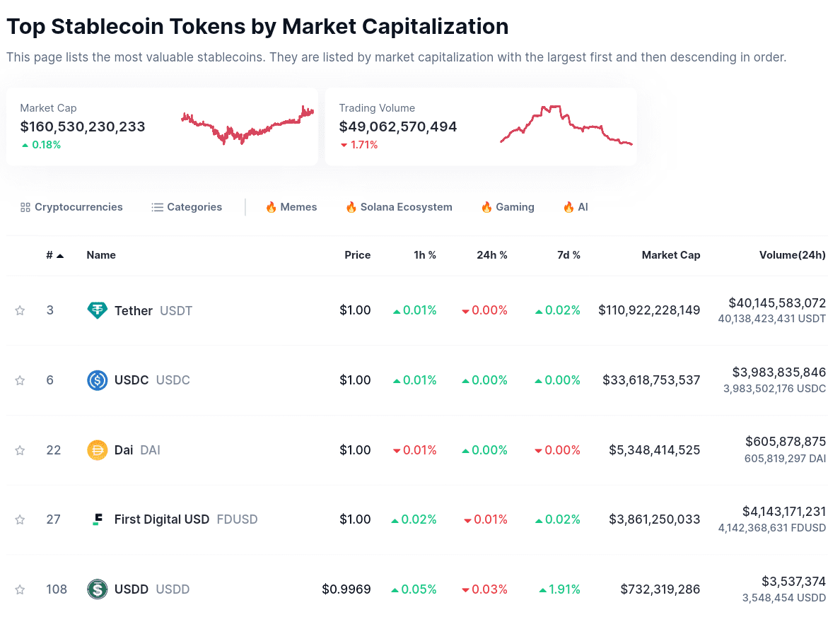Sort the table by Market Cap header
840x617 pixels.
(670, 255)
